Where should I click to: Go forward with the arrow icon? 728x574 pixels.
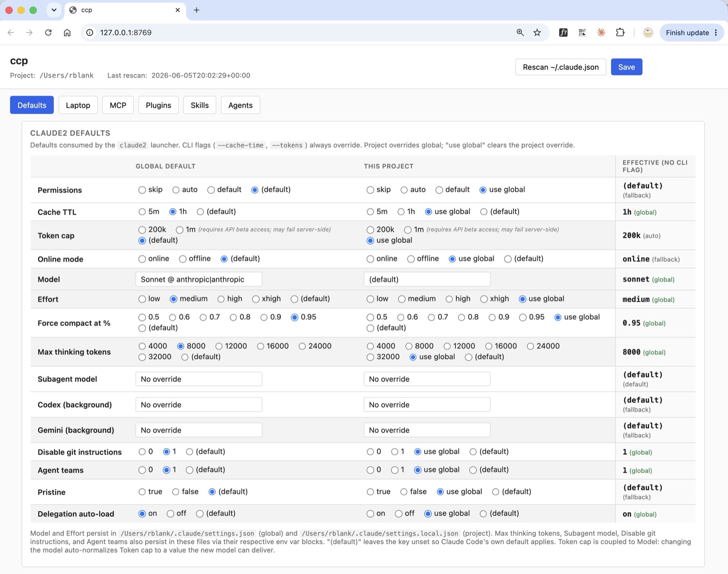click(x=30, y=33)
